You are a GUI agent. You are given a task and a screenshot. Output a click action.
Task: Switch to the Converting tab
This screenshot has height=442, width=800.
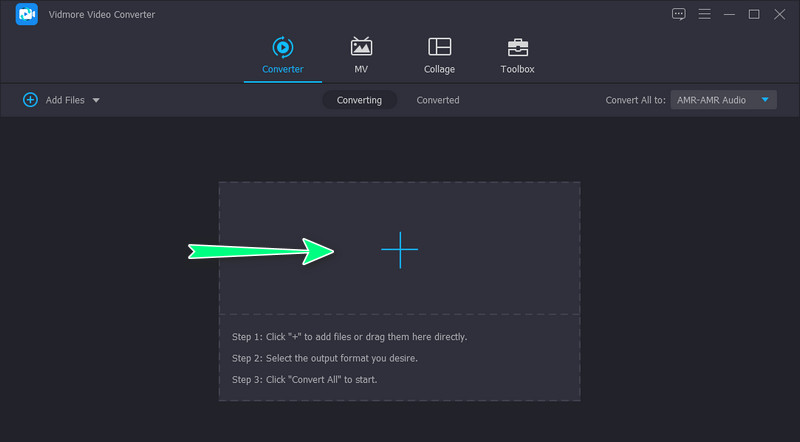click(359, 100)
